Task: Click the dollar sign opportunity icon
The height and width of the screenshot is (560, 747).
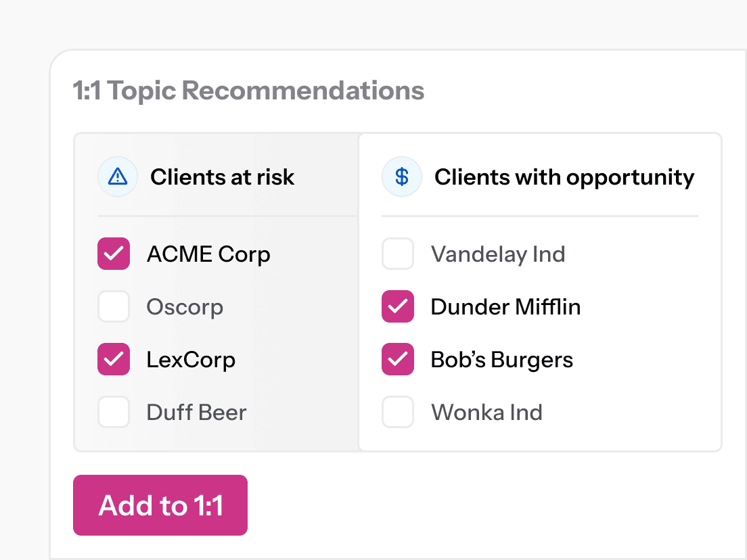Action: (x=402, y=177)
